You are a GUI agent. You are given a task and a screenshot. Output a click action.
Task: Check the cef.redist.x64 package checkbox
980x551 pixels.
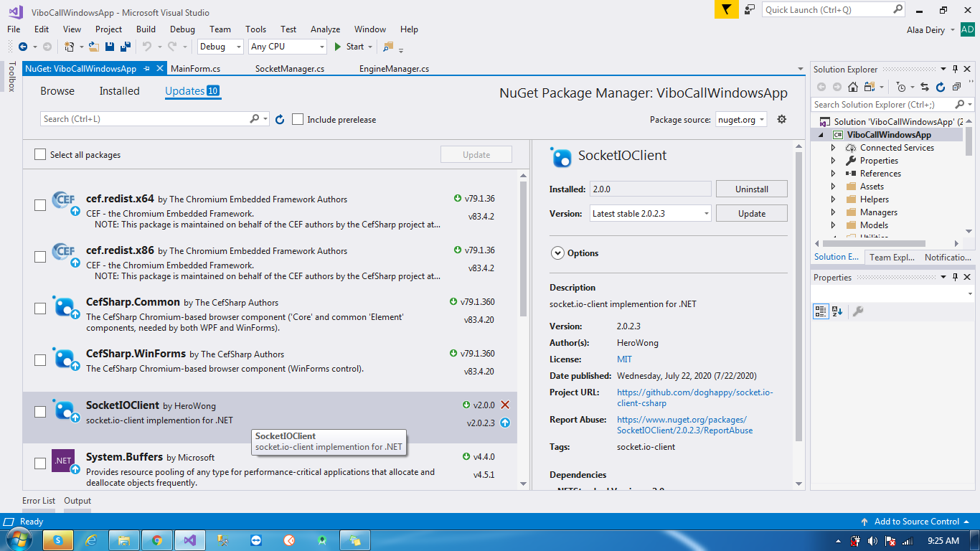tap(40, 205)
